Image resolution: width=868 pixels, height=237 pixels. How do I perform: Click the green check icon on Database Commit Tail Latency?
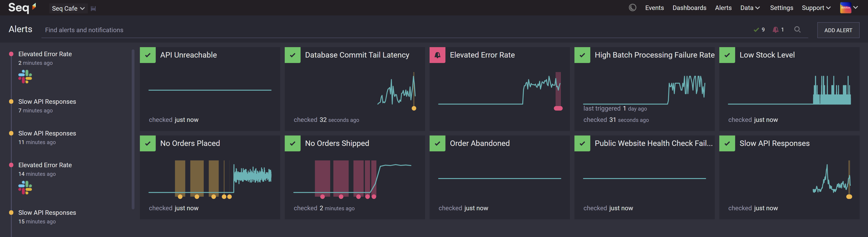click(292, 55)
